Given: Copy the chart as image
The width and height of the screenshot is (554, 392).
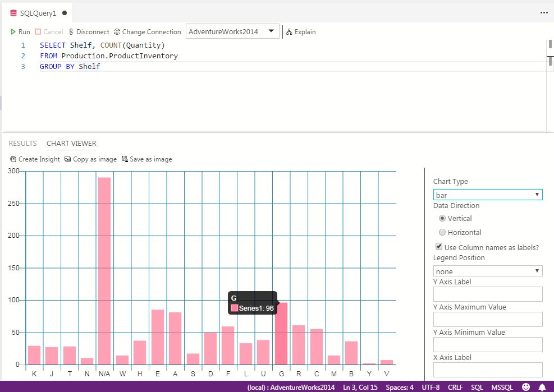Looking at the screenshot, I should 90,159.
